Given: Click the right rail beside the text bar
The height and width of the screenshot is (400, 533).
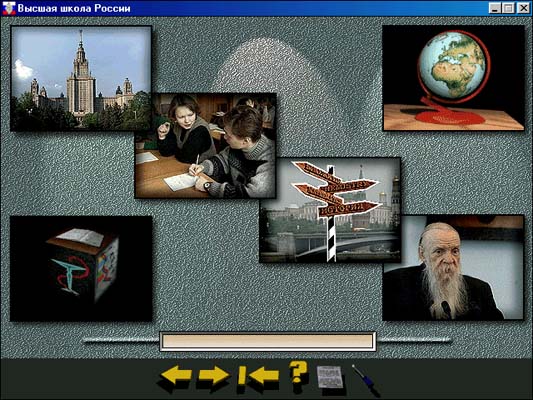Looking at the screenshot, I should [414, 340].
